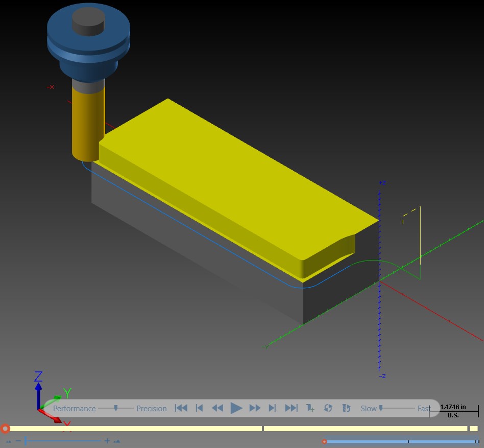The width and height of the screenshot is (484, 448).
Task: Fast forward the simulation playback
Action: (x=255, y=408)
